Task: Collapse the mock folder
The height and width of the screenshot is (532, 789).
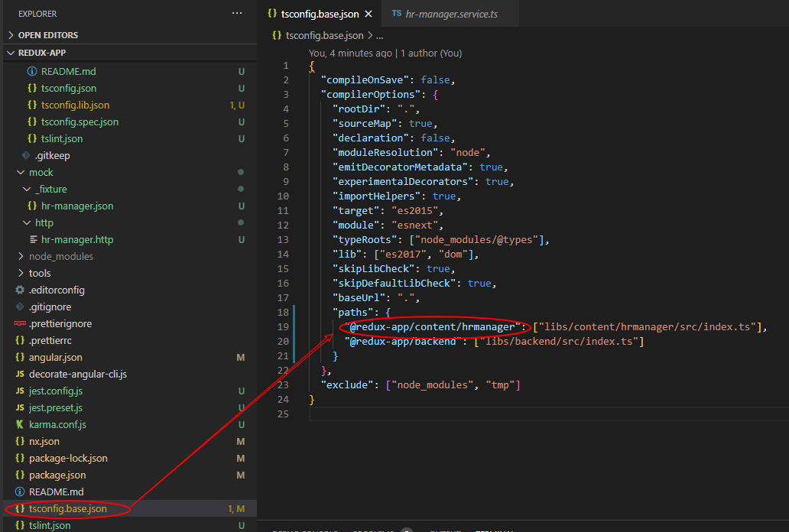Action: (x=41, y=172)
